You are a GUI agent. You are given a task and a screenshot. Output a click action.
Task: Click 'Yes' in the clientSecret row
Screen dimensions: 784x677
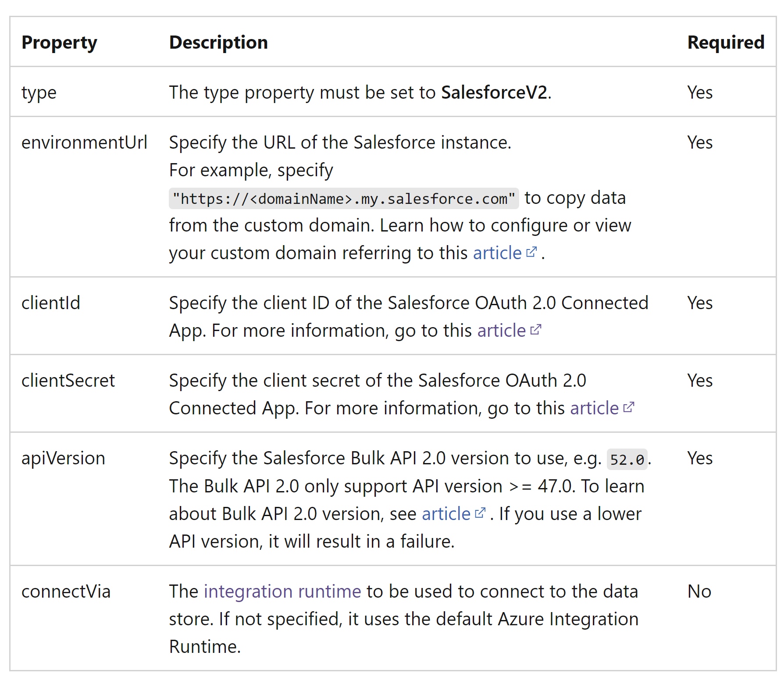click(700, 381)
